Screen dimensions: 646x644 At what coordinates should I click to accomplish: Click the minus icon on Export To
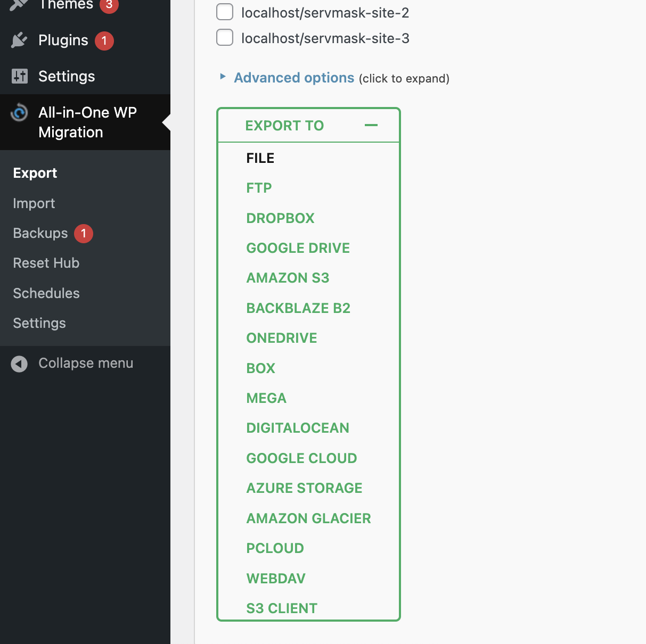371,126
